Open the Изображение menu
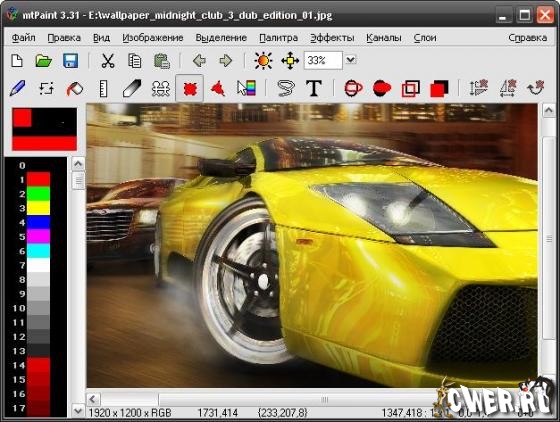The width and height of the screenshot is (560, 422). [153, 37]
